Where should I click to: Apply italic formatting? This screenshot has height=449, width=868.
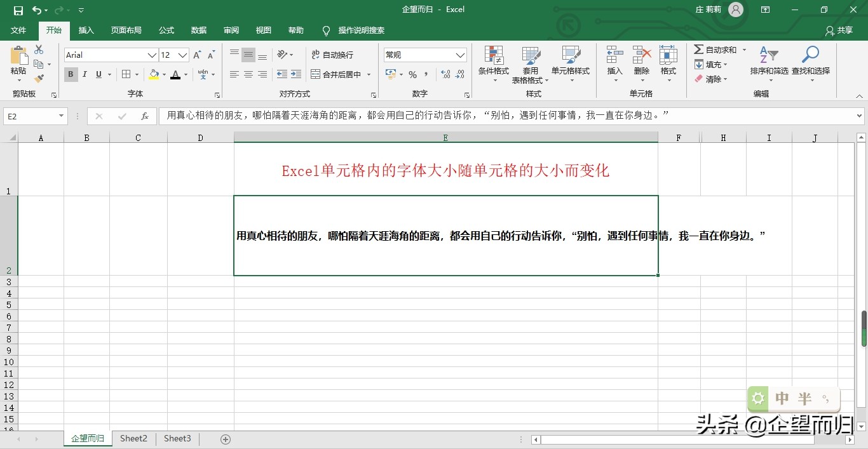84,74
